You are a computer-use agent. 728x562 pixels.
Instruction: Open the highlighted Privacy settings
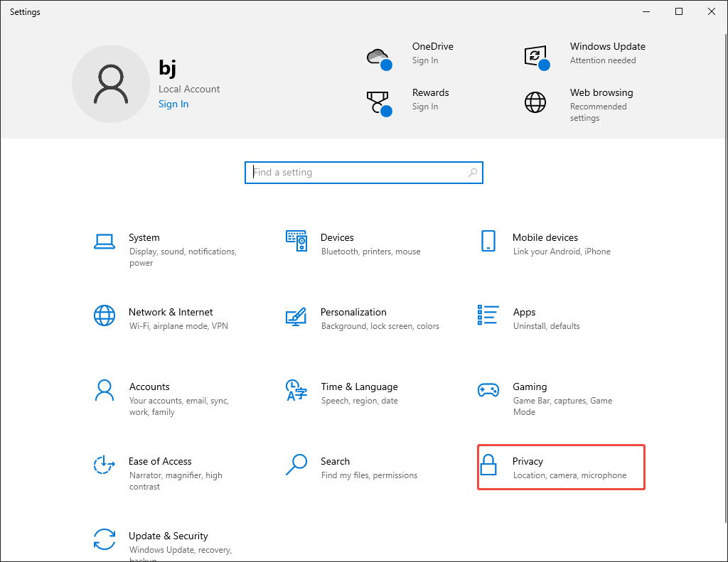(x=561, y=468)
